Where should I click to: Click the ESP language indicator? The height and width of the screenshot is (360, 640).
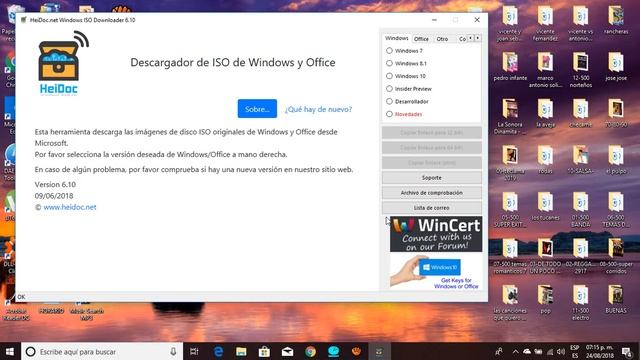(x=575, y=351)
